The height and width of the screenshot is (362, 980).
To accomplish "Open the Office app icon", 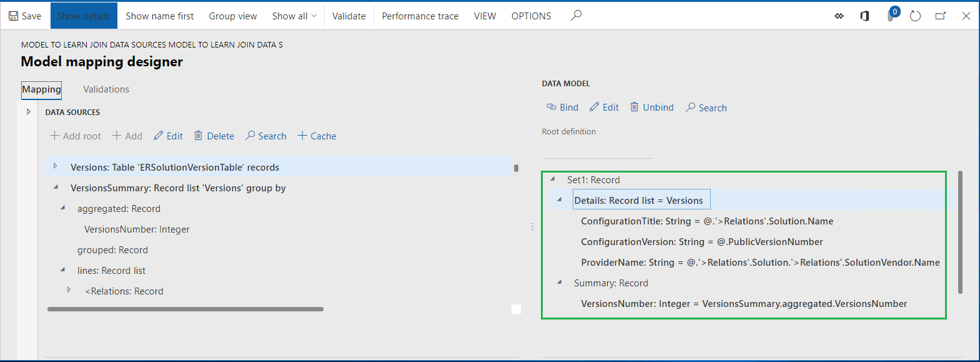I will [864, 16].
